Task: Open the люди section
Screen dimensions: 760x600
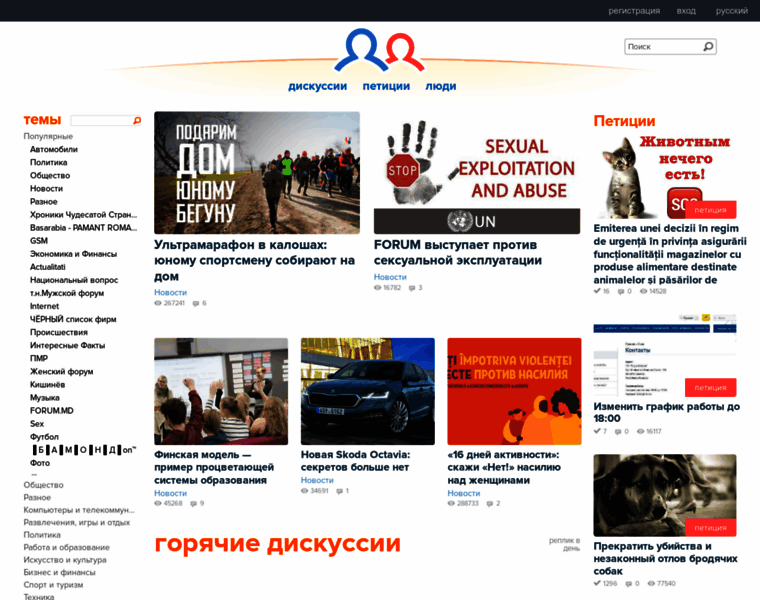Action: pyautogui.click(x=441, y=86)
